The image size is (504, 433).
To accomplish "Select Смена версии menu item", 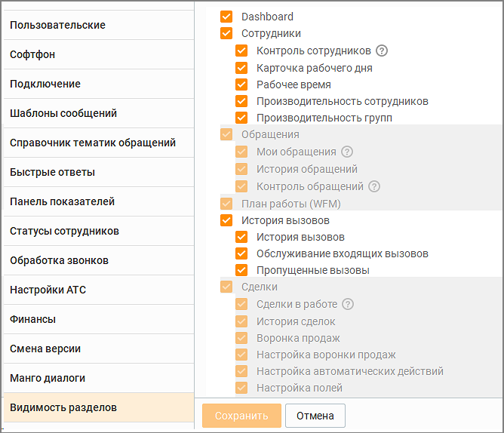I will pyautogui.click(x=99, y=349).
